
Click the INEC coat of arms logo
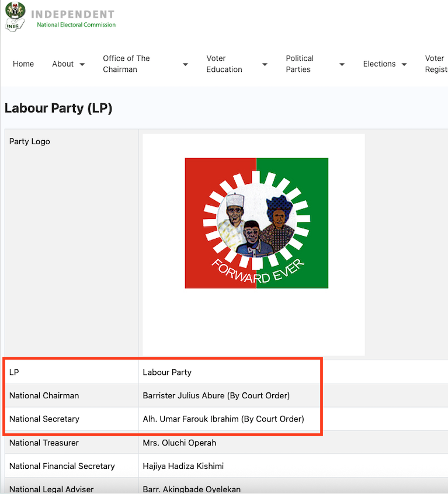pyautogui.click(x=15, y=16)
